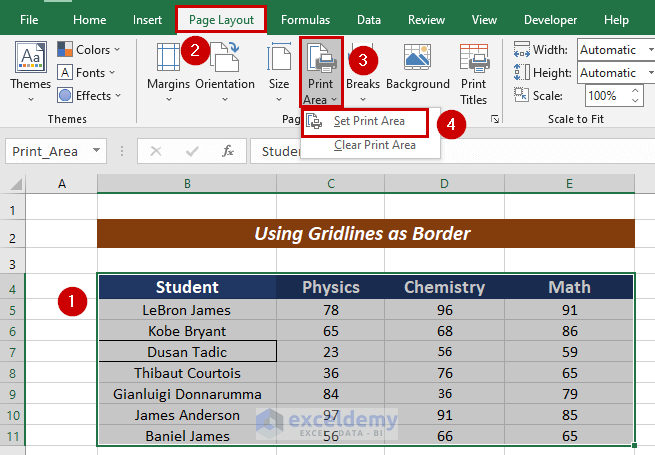Increase the Scale percentage

(635, 91)
